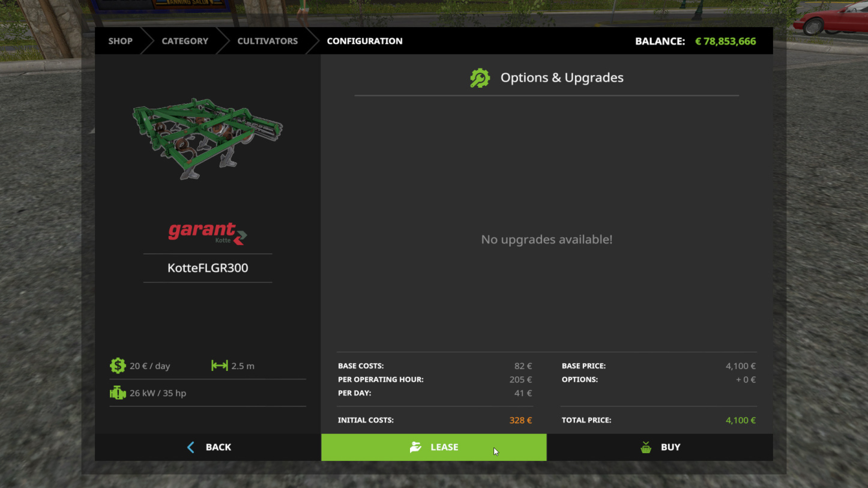Click the green engine power icon
The image size is (868, 488).
tap(118, 393)
